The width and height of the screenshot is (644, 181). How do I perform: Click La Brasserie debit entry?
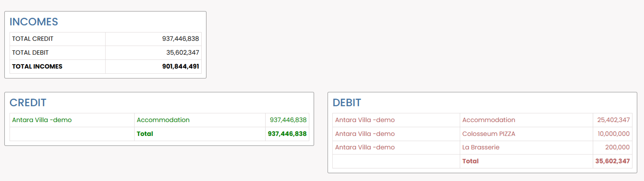[480, 147]
